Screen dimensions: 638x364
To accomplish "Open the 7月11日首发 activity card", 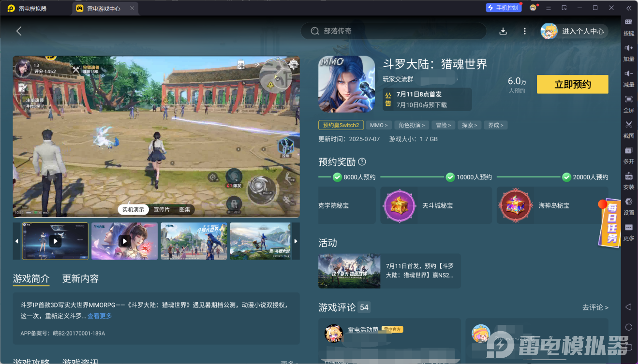I will click(x=389, y=271).
